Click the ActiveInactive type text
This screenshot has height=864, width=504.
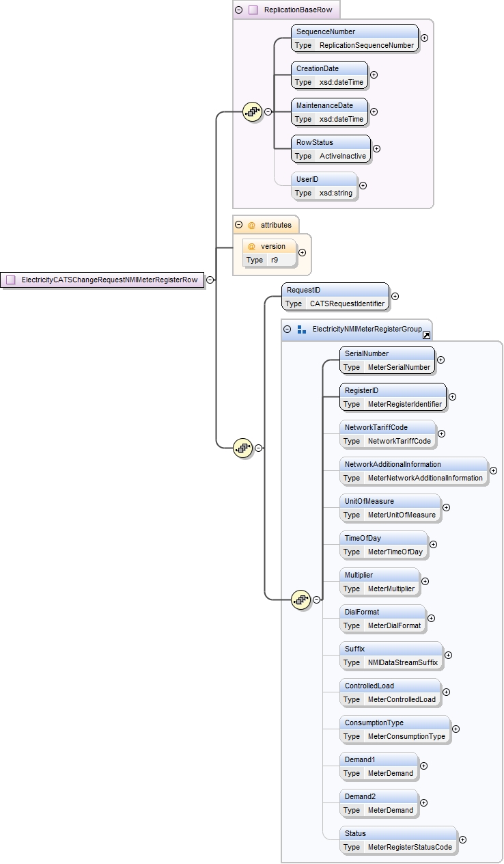tap(343, 156)
